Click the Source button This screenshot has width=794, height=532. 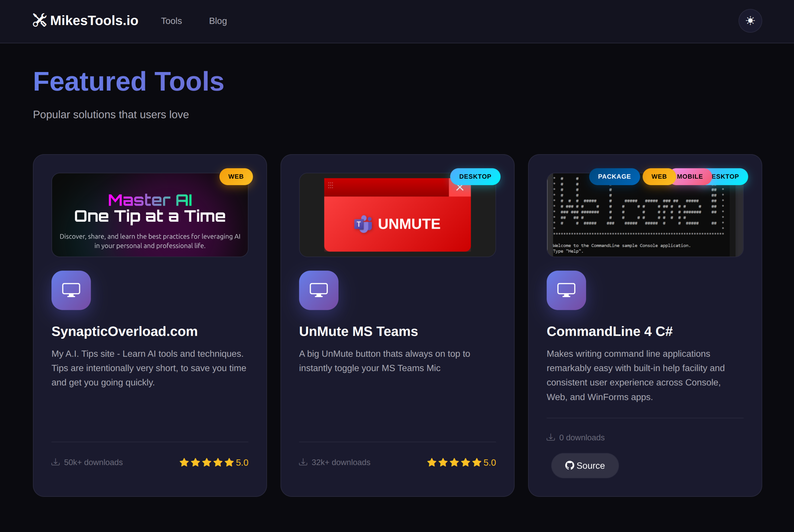[x=585, y=465]
